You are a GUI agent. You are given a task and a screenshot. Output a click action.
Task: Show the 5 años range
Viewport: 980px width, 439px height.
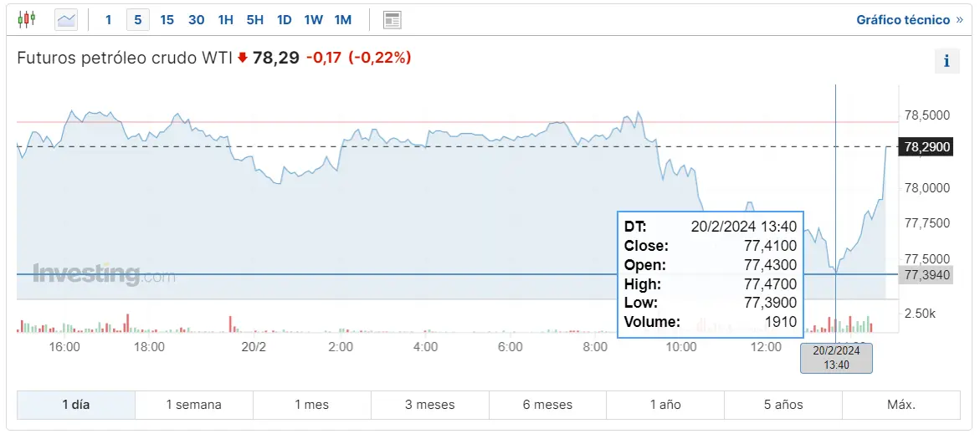click(783, 405)
